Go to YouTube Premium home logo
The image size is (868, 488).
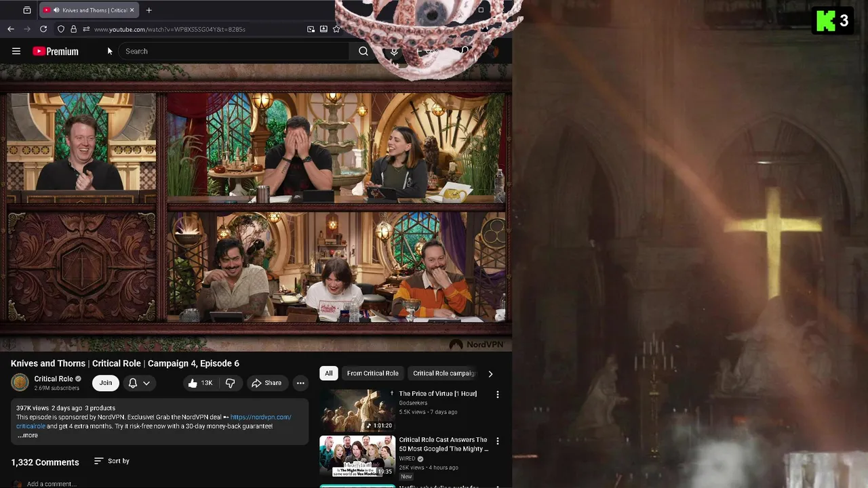[56, 52]
